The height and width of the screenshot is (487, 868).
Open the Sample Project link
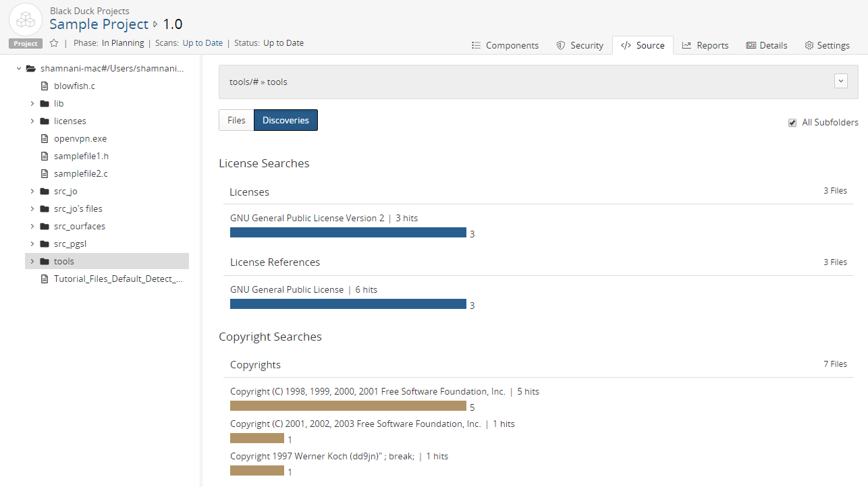click(99, 24)
